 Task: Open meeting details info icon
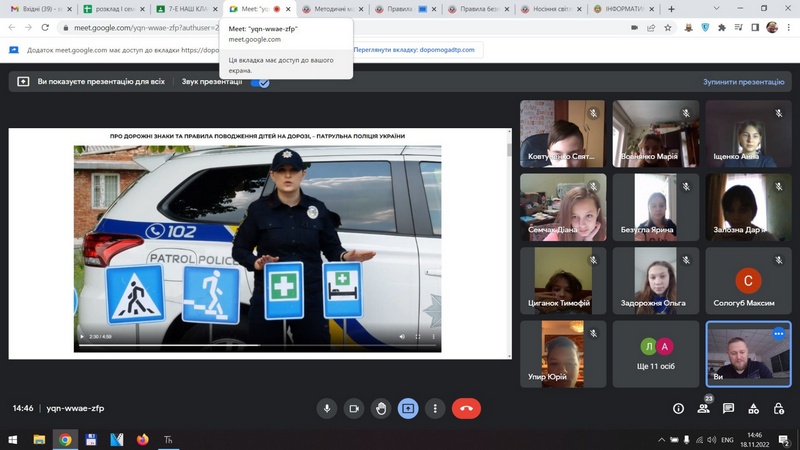click(x=678, y=409)
